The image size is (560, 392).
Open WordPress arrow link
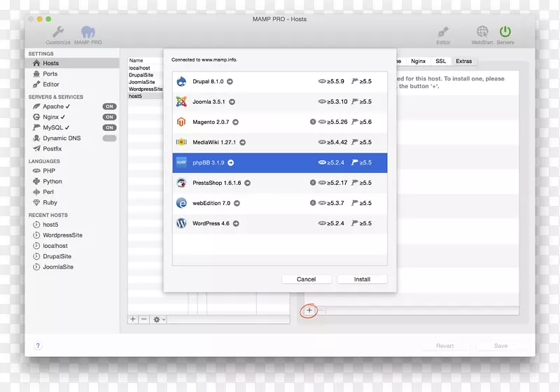click(236, 223)
